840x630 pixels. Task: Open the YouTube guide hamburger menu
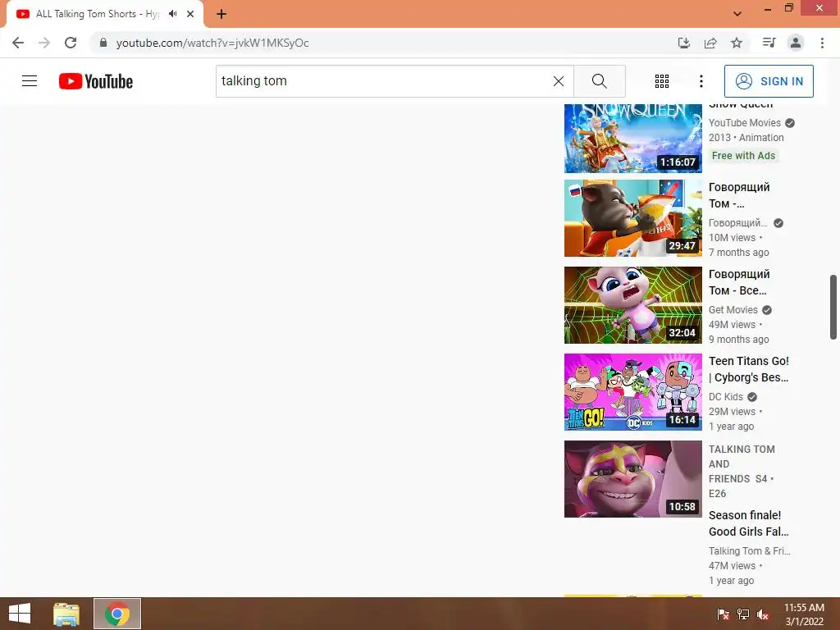click(x=30, y=81)
